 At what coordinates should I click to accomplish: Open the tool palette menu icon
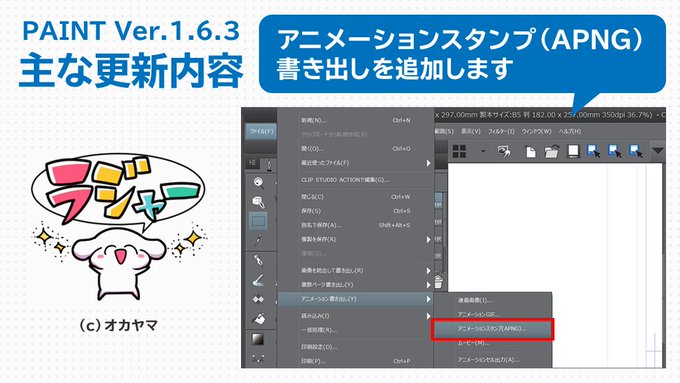[252, 163]
